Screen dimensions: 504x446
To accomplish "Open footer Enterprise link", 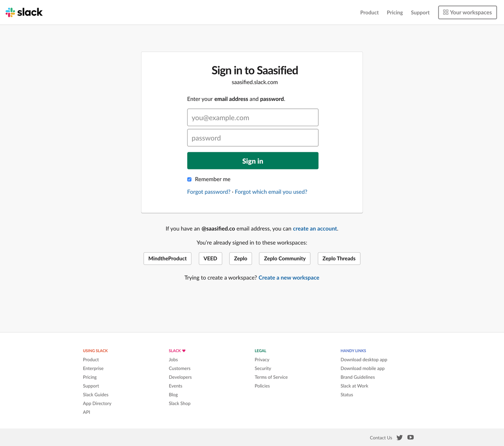I will pos(93,369).
